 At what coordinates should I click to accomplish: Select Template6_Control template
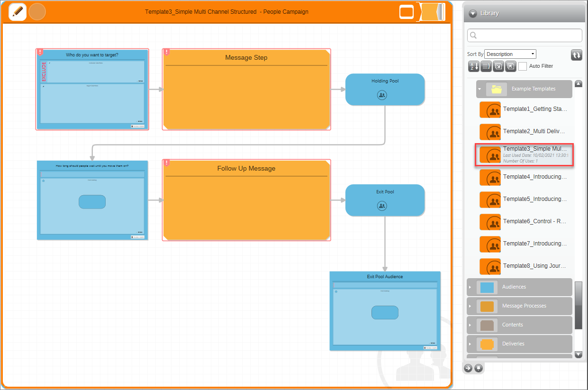524,221
